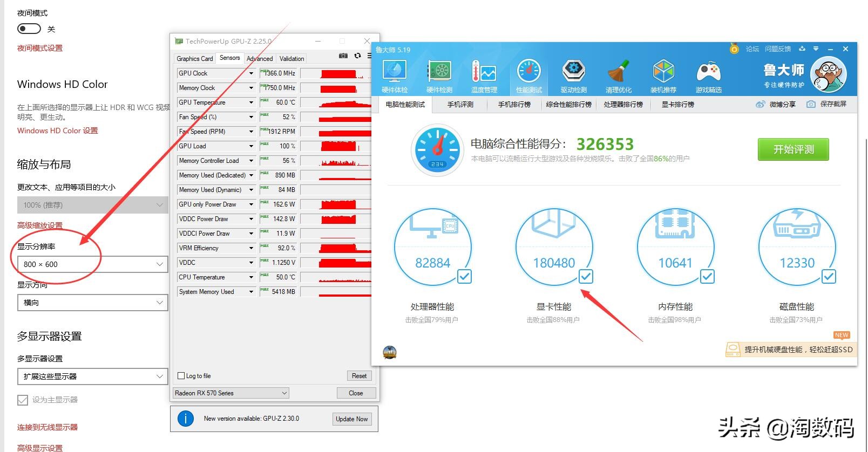Uncheck the 处理器性能 test checkbox
The height and width of the screenshot is (452, 868).
point(464,277)
